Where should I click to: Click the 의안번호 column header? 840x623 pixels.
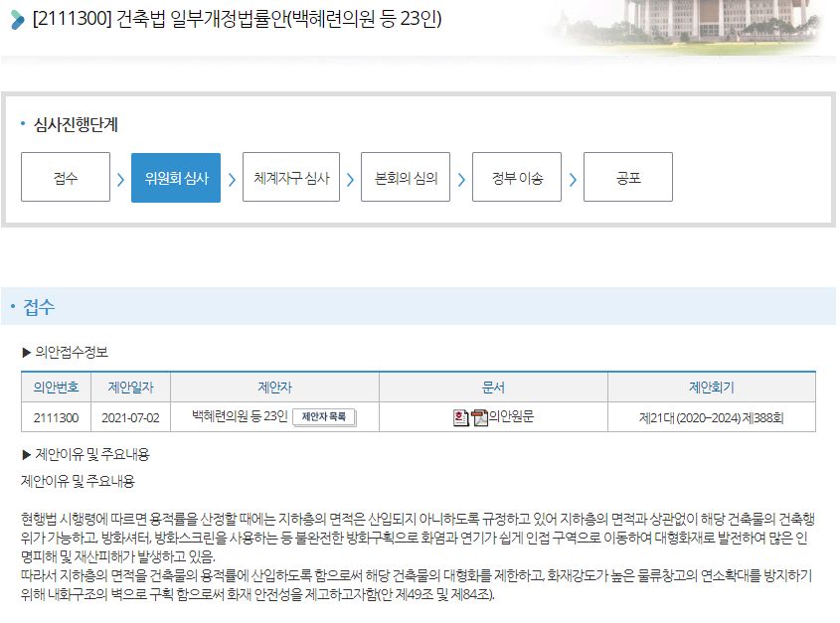pos(56,387)
